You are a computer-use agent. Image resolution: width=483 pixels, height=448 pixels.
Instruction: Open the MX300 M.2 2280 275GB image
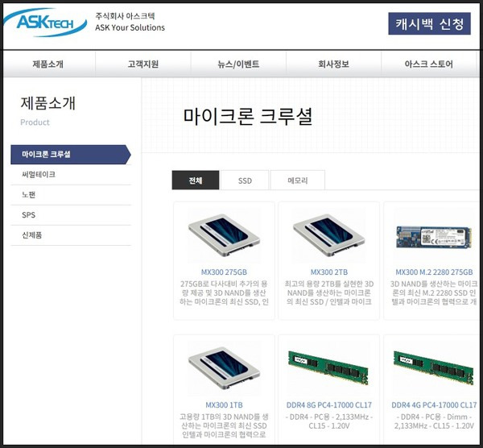coord(434,236)
